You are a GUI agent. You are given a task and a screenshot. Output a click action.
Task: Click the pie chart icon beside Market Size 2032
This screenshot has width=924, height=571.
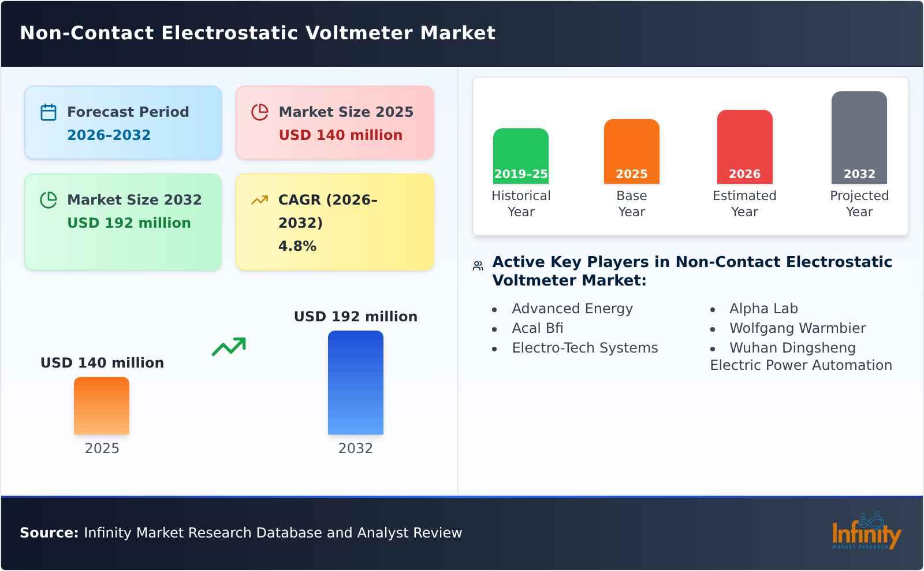point(49,200)
